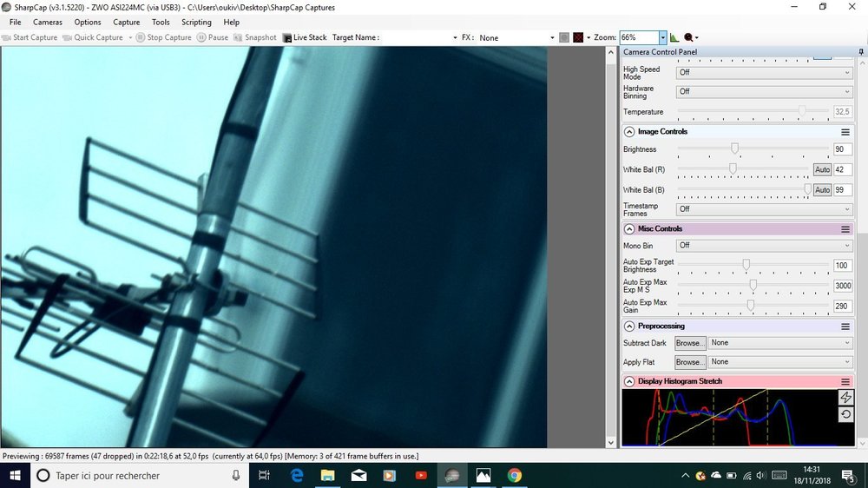The image size is (868, 488).
Task: Click the image area scroll down arrow
Action: coord(611,442)
